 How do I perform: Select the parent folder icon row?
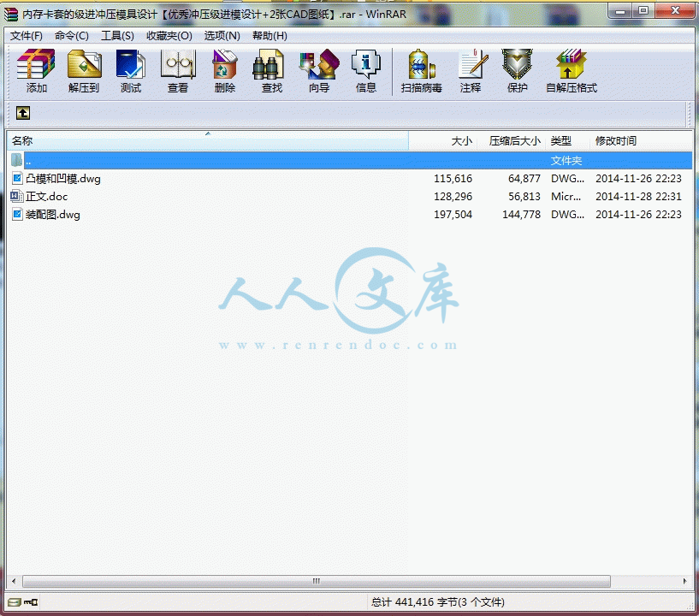pos(349,161)
